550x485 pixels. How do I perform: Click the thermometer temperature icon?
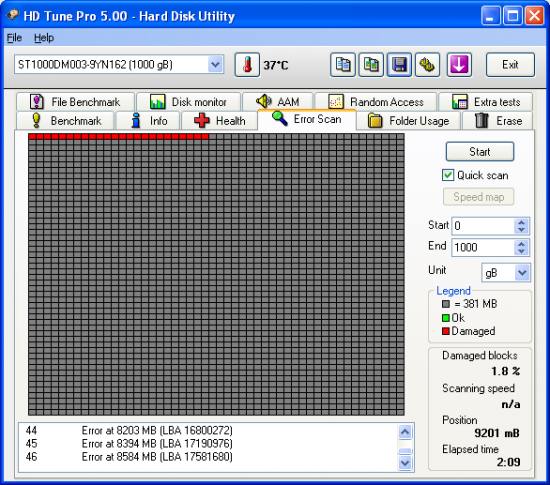point(247,65)
